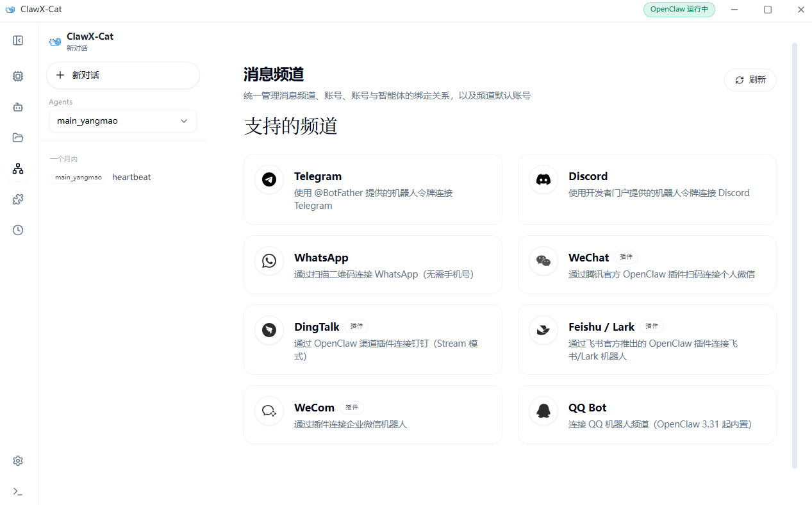Open the history clock icon in the sidebar
This screenshot has width=812, height=505.
pyautogui.click(x=17, y=229)
